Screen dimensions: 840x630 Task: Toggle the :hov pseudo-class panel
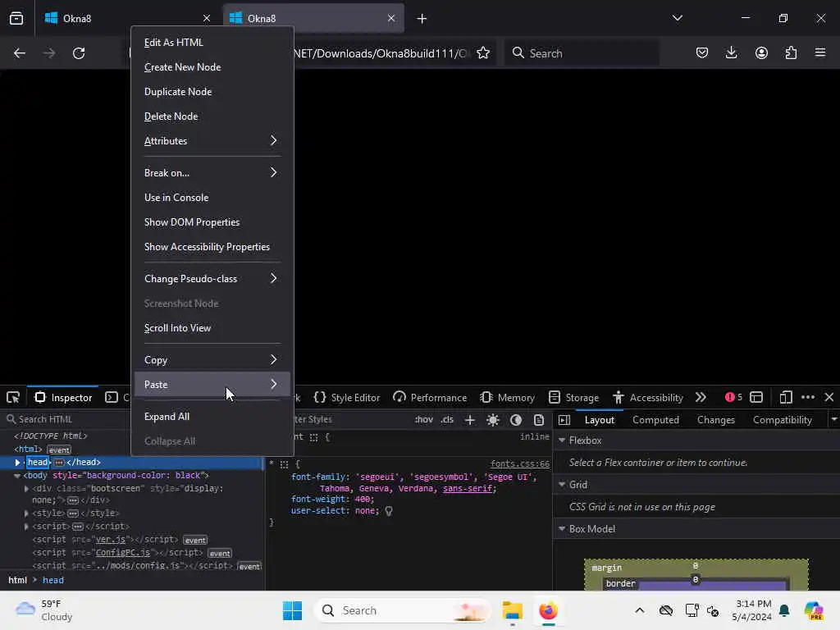pyautogui.click(x=424, y=419)
